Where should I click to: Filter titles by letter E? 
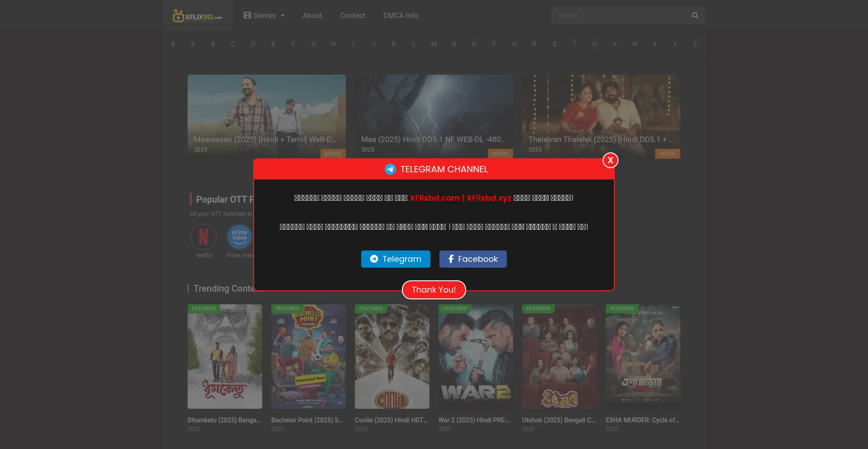[273, 44]
